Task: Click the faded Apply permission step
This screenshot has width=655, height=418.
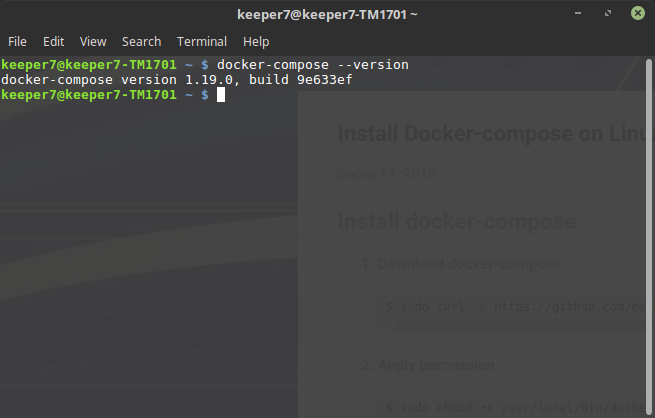Action: pos(435,365)
